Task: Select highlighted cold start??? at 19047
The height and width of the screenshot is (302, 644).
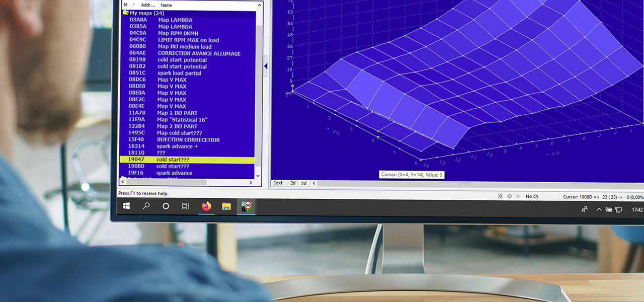Action: [x=187, y=160]
